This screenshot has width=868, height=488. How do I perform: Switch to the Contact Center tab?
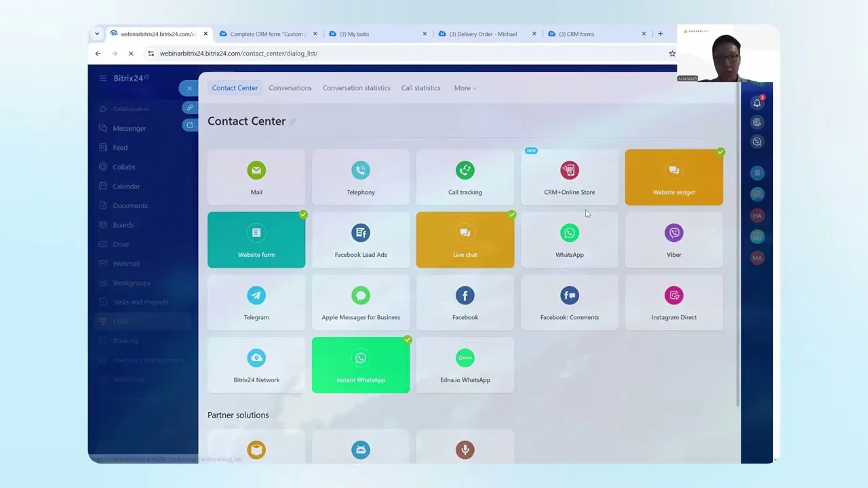235,88
